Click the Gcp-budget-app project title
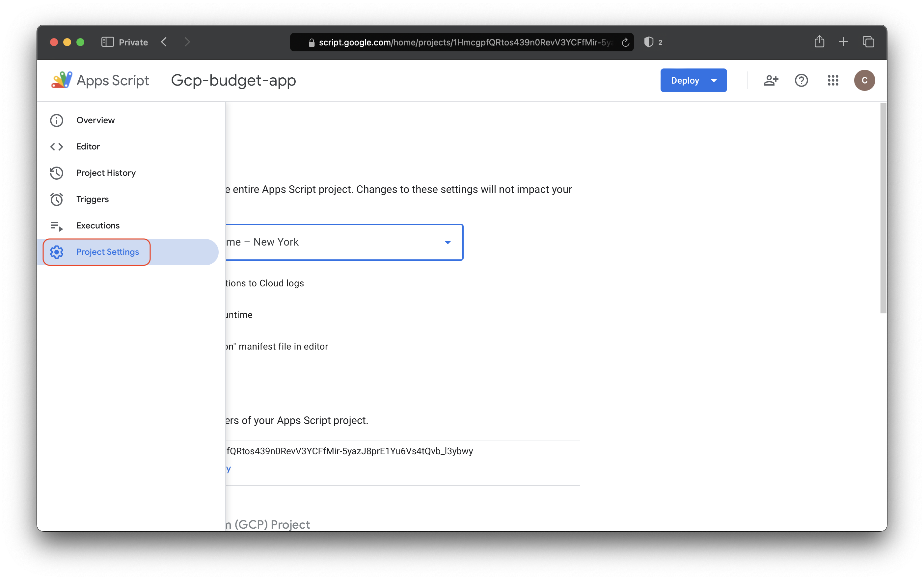The width and height of the screenshot is (924, 580). point(233,81)
